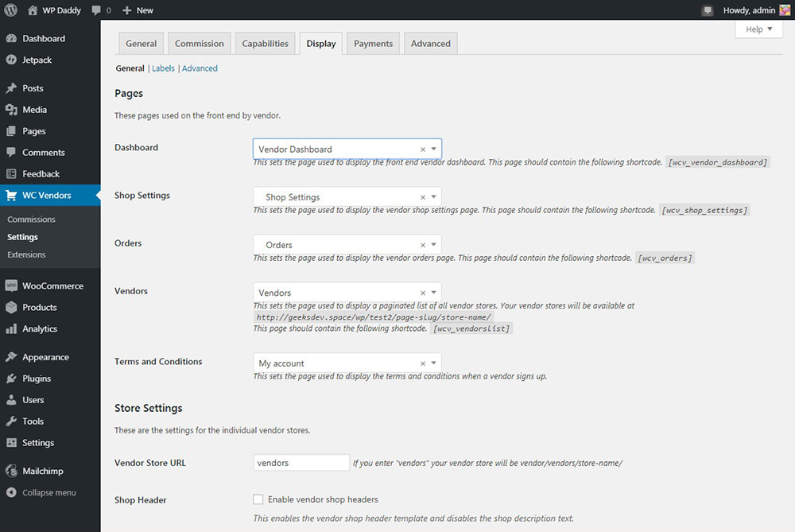Click the Plugins plug icon
795x532 pixels.
[11, 379]
